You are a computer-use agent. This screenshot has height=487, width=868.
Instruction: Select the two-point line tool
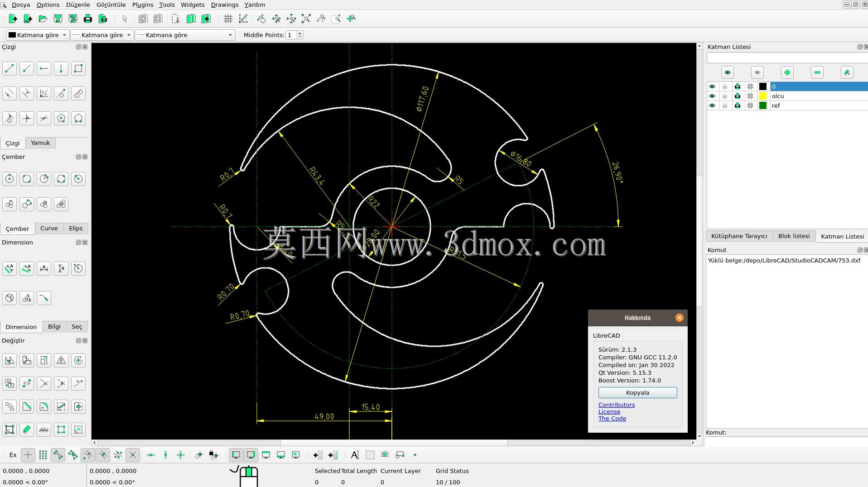click(10, 69)
